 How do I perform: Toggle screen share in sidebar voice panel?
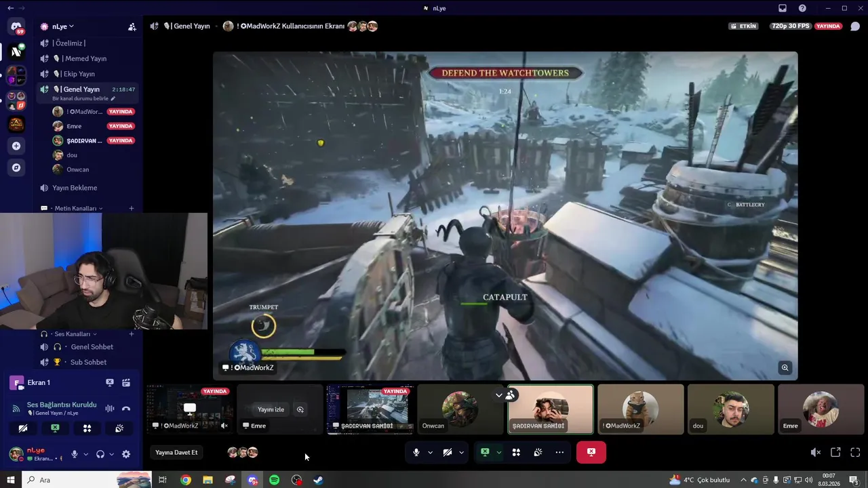click(x=55, y=428)
